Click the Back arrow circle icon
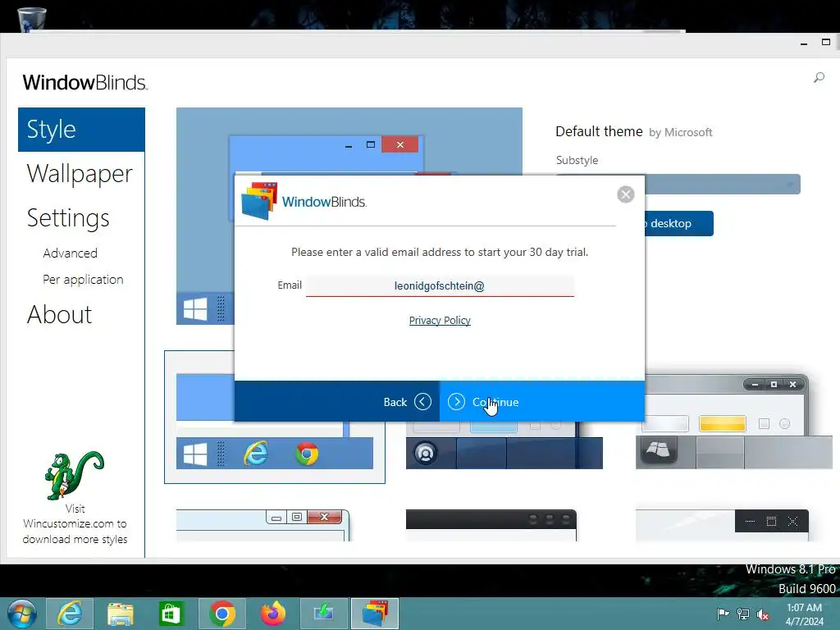This screenshot has height=630, width=840. tap(422, 401)
